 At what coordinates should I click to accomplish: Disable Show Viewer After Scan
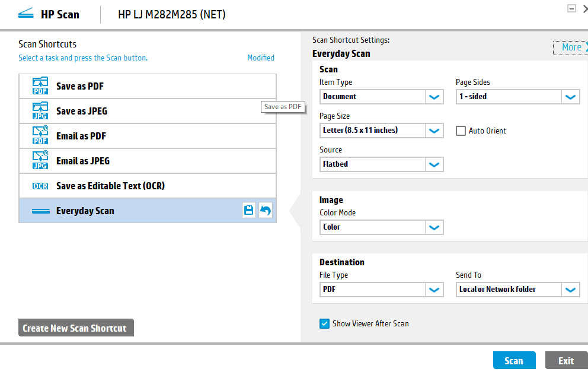(x=324, y=323)
